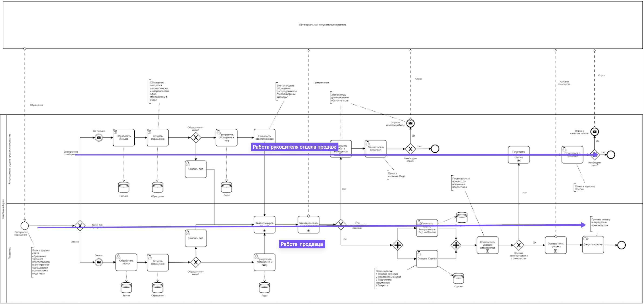Select the Письма data store
Viewport: 644px width, 304px height.
[124, 187]
